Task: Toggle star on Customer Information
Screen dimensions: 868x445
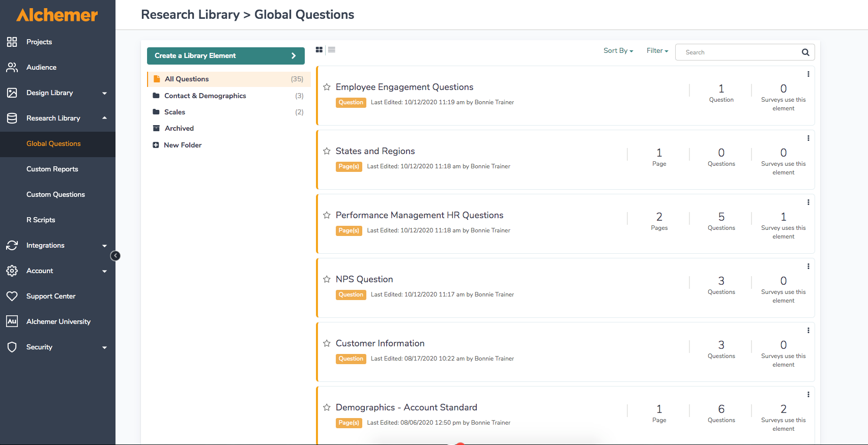Action: coord(327,343)
